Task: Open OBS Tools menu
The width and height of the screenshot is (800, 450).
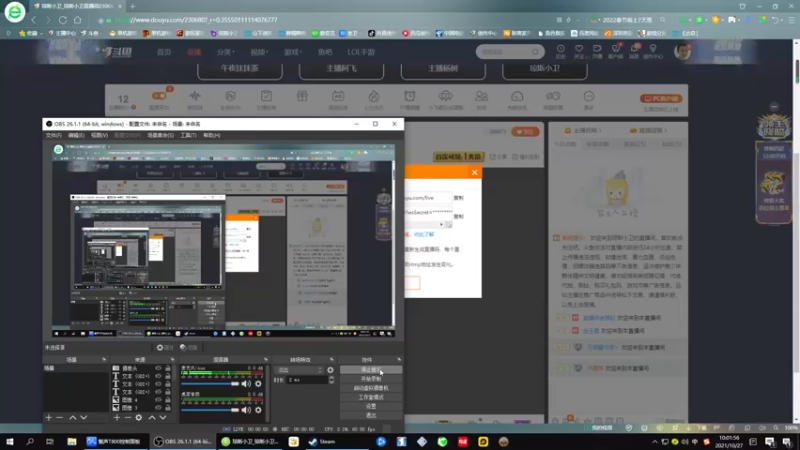Action: 188,135
